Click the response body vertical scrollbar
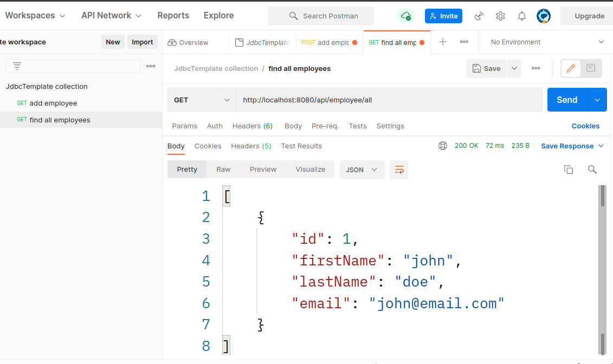The image size is (613, 364). click(x=603, y=270)
